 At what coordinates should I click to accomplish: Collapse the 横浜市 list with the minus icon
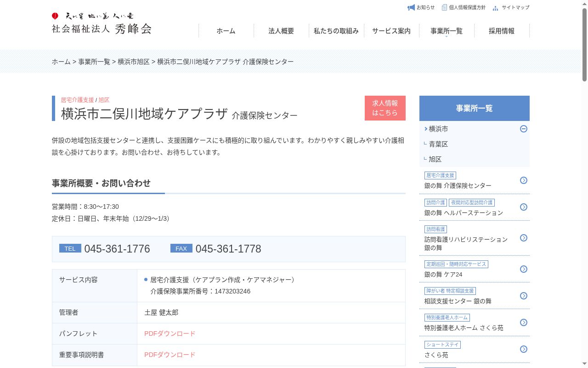(524, 129)
